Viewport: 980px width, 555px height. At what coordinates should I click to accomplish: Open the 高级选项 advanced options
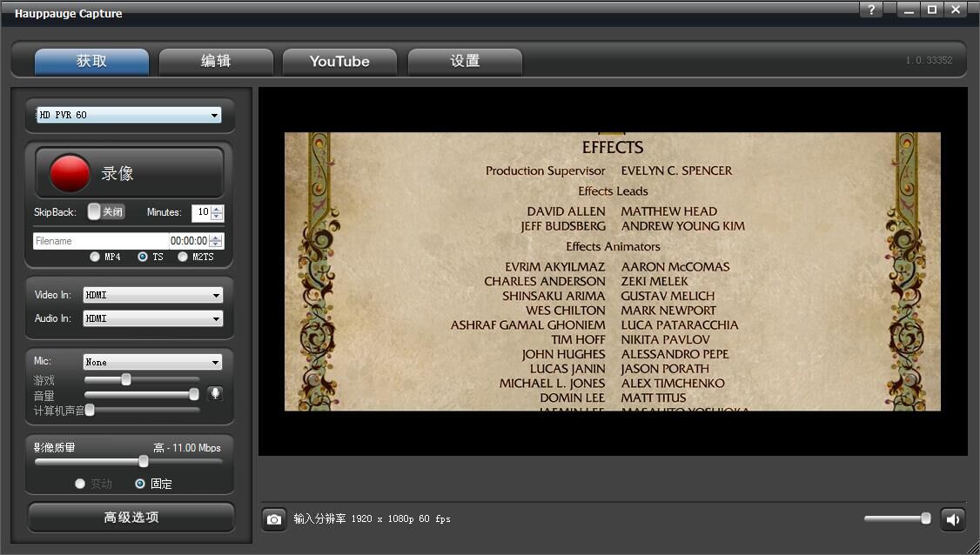tap(131, 518)
